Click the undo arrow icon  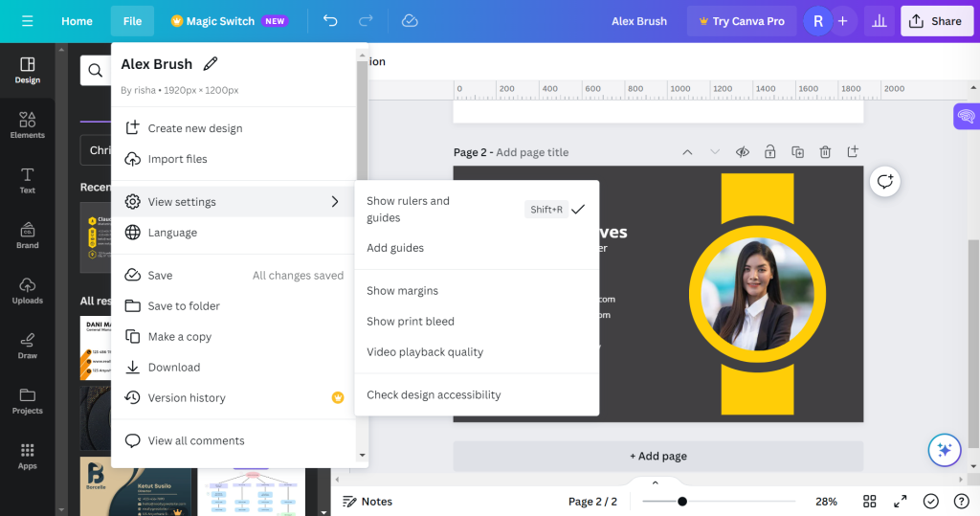pos(330,21)
